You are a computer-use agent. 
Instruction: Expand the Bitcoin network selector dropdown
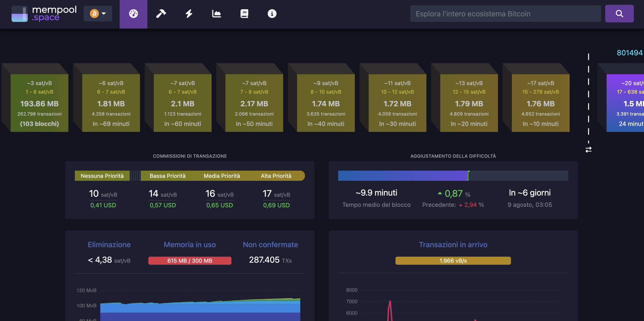98,13
